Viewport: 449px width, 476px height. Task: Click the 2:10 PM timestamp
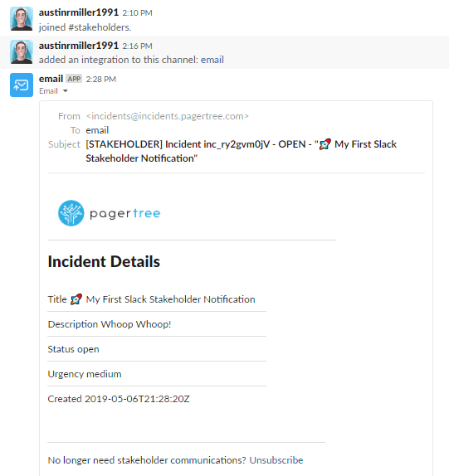[x=137, y=13]
